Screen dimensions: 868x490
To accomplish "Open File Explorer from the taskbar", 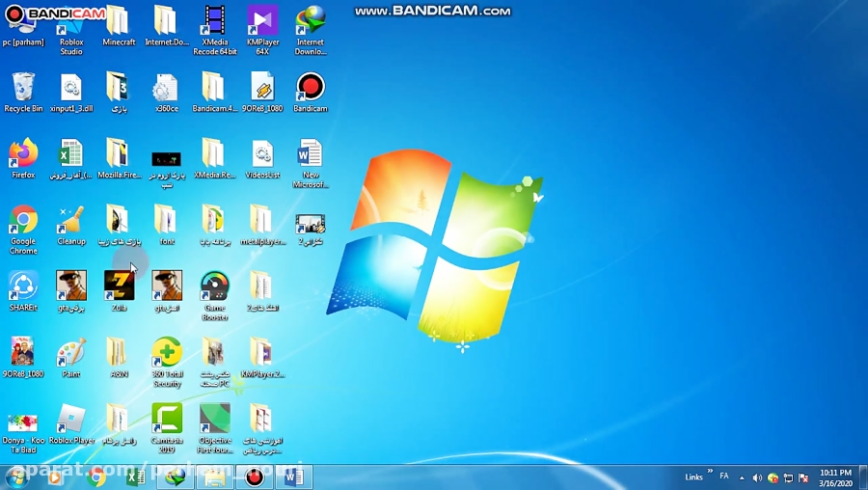I will pyautogui.click(x=215, y=476).
